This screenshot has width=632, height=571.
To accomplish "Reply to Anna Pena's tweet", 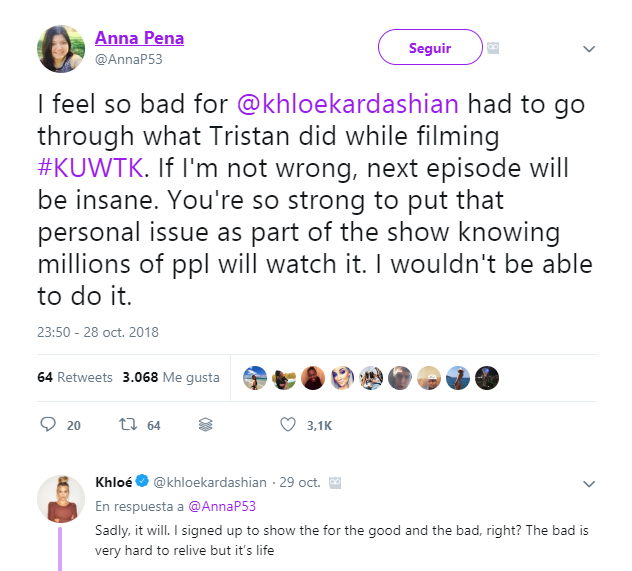I will [x=47, y=425].
